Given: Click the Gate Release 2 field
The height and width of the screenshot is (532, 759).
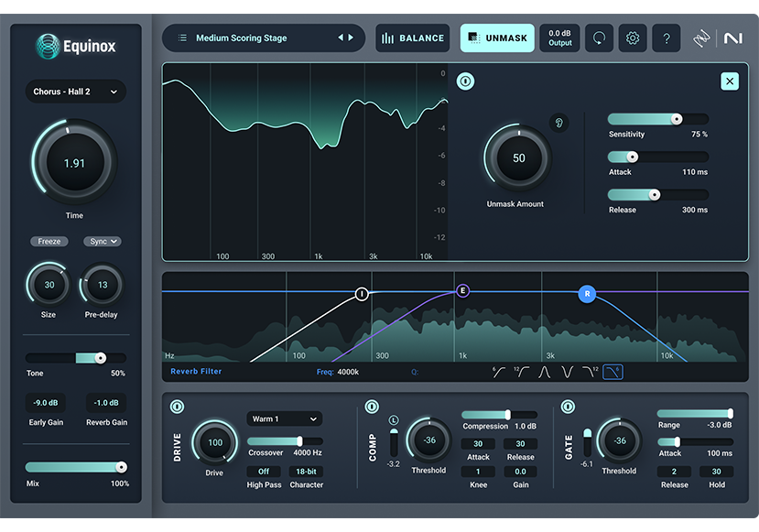Looking at the screenshot, I should click(674, 472).
